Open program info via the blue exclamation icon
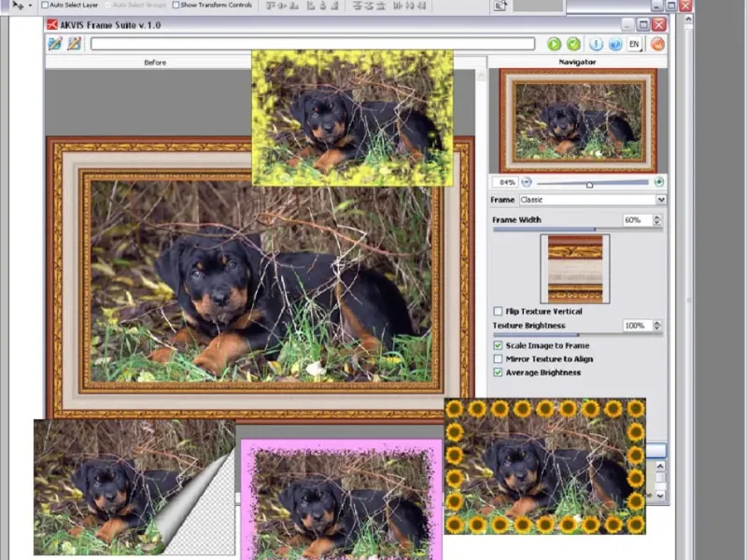The height and width of the screenshot is (560, 747). 596,44
